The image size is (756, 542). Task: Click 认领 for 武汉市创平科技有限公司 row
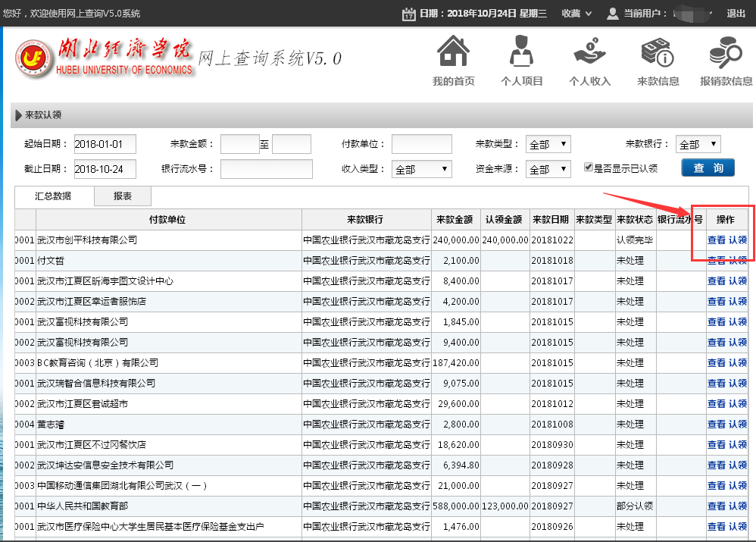click(x=737, y=240)
